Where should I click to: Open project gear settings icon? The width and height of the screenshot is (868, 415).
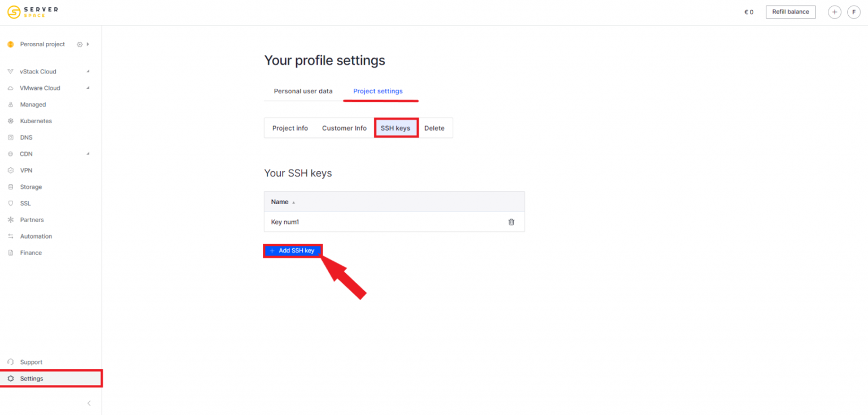pos(80,44)
